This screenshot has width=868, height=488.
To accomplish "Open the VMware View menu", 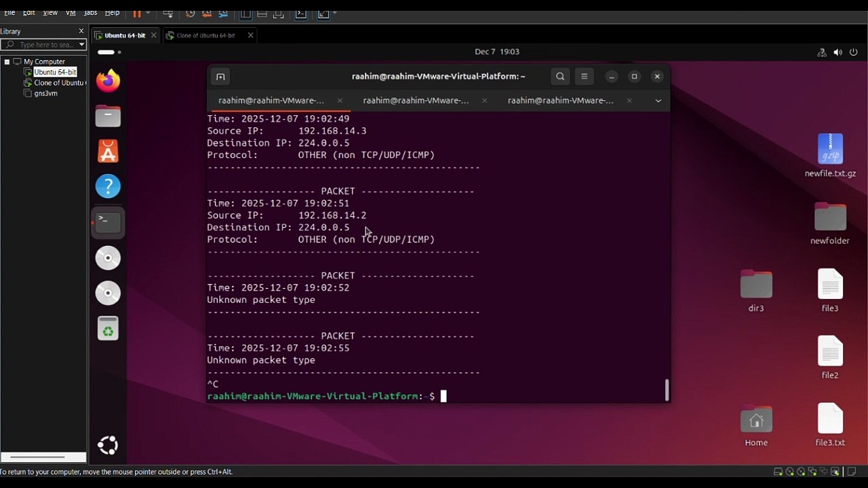I will point(50,13).
